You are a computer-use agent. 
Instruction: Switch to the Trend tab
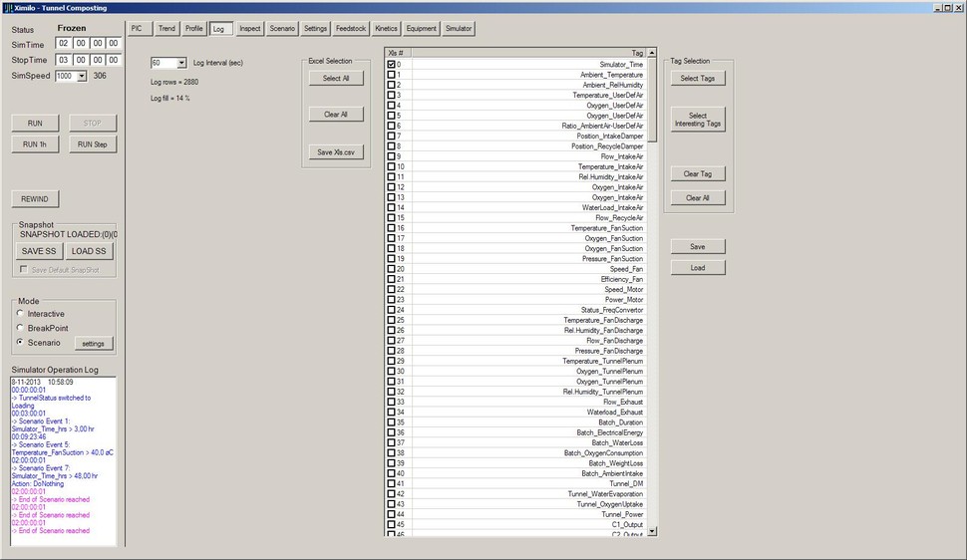pos(166,29)
